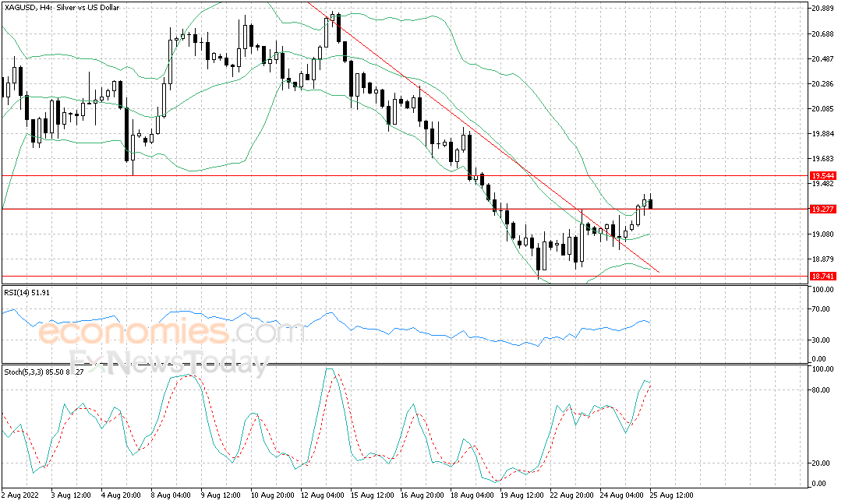The width and height of the screenshot is (845, 504).
Task: Click the 16 Aug 20:00 time label
Action: (x=422, y=495)
